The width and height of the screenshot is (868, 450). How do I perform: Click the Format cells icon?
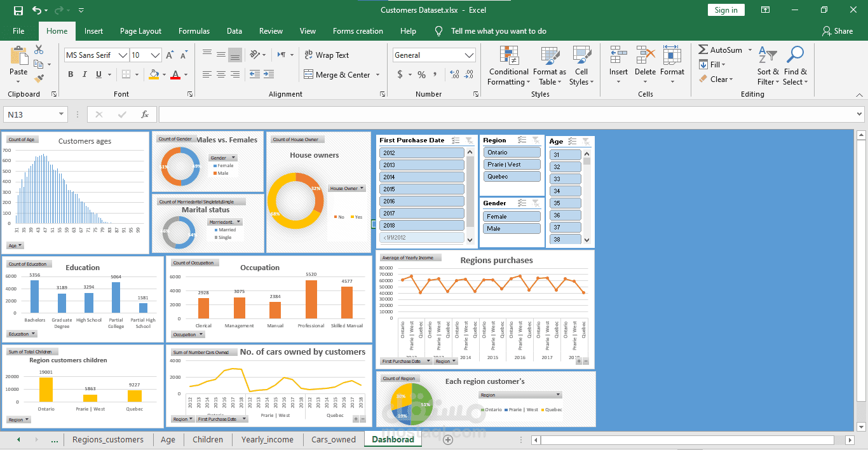point(672,56)
